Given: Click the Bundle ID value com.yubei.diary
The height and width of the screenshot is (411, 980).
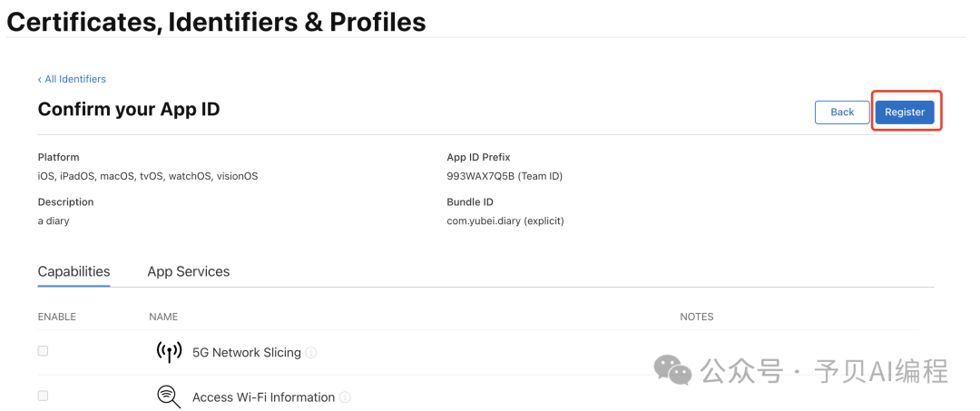Looking at the screenshot, I should click(505, 220).
